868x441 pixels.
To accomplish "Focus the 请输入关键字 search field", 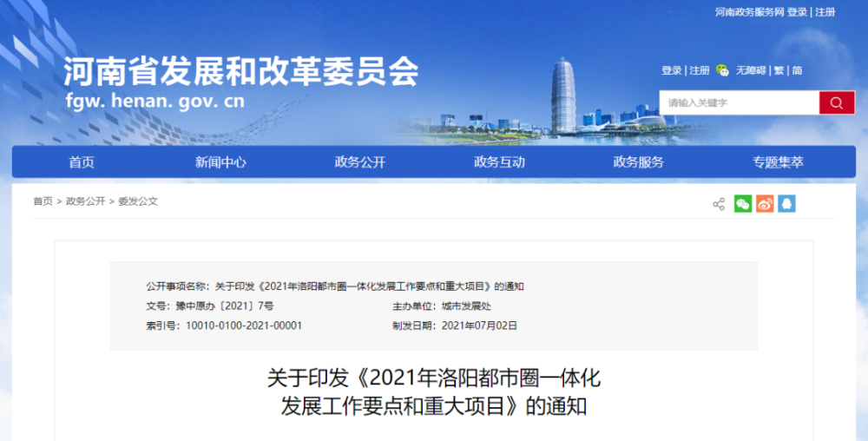I will click(x=739, y=103).
